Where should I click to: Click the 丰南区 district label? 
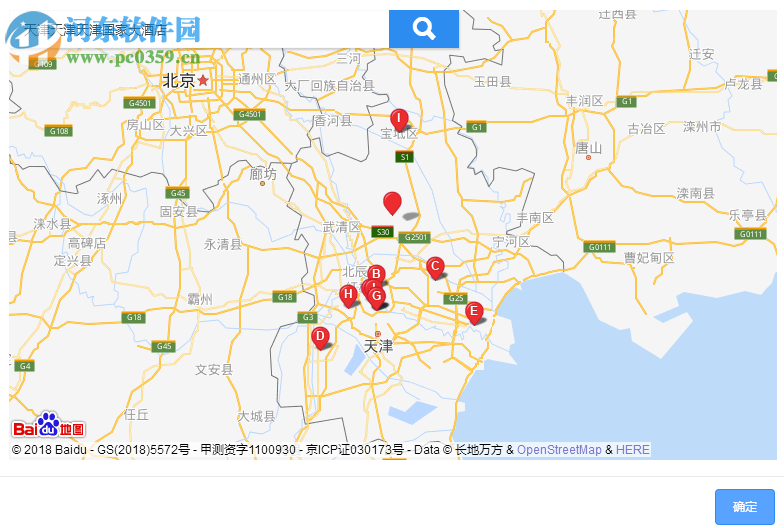pos(535,218)
